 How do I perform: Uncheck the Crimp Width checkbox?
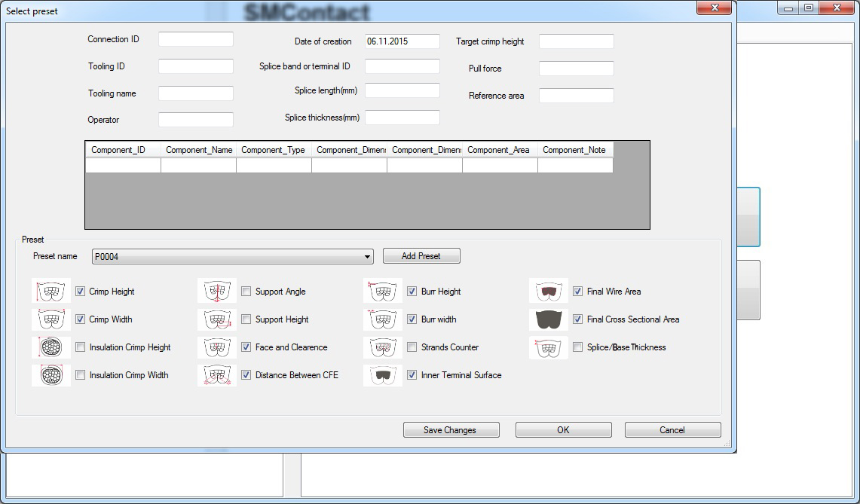pos(81,319)
